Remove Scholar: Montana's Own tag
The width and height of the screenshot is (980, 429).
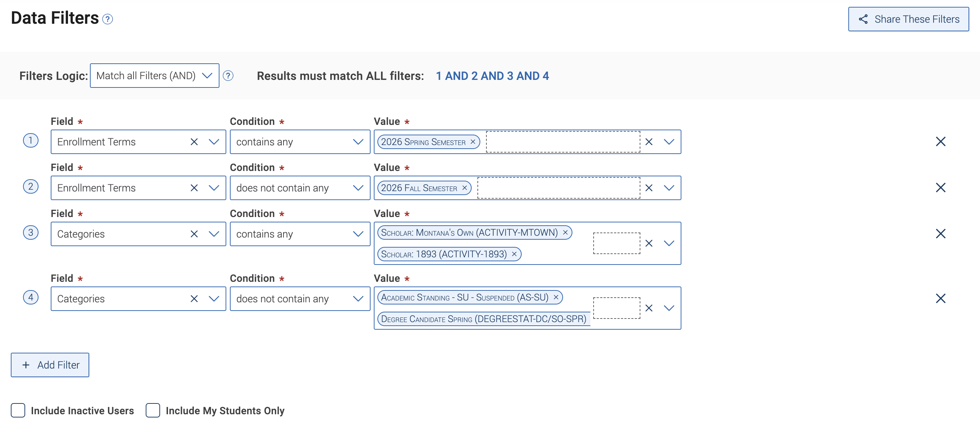tap(565, 232)
